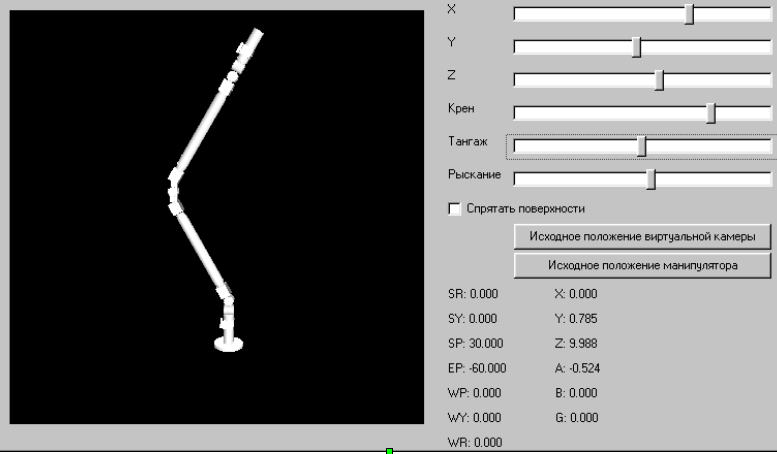Click the EP: -60.000 value

pos(477,368)
